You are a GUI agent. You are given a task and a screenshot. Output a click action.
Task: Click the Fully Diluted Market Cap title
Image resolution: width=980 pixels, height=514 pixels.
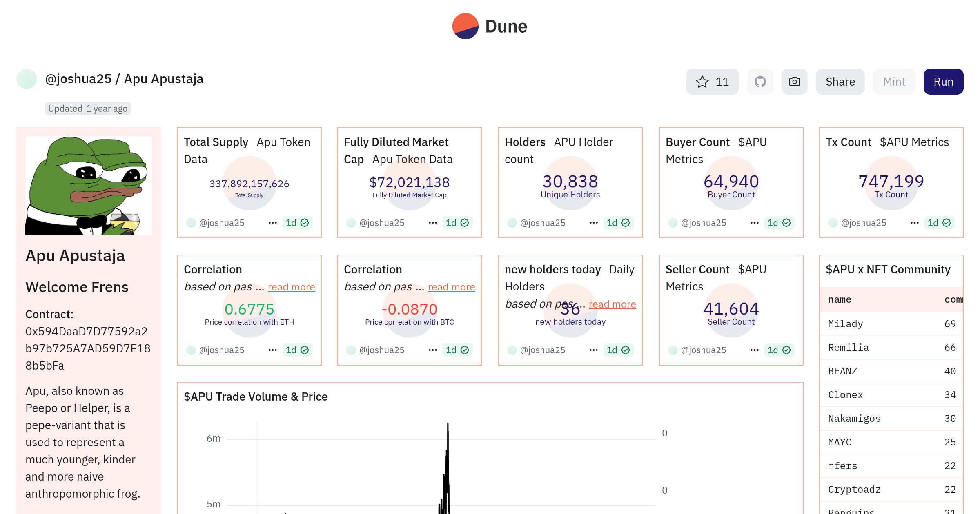coord(396,151)
